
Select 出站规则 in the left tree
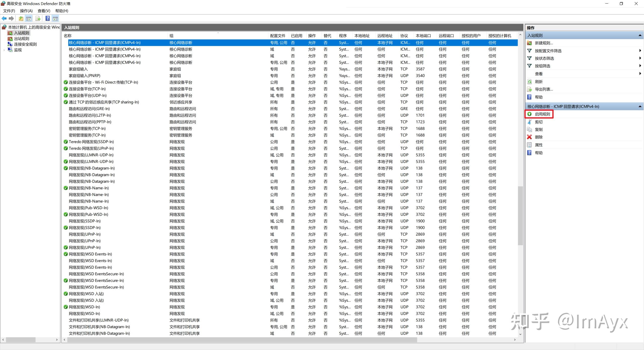[21, 39]
